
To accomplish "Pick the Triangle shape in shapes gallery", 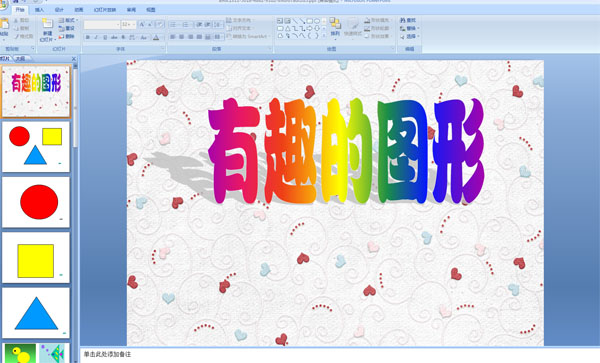I will click(x=287, y=28).
